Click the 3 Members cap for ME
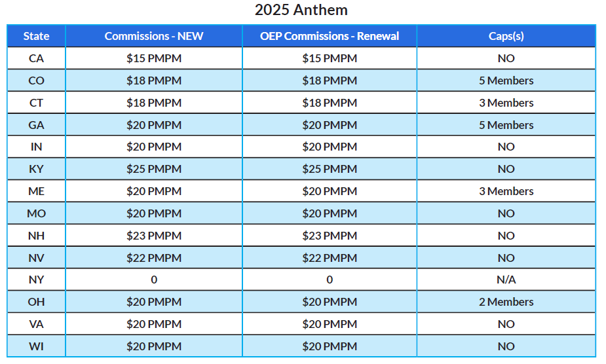 pos(506,191)
